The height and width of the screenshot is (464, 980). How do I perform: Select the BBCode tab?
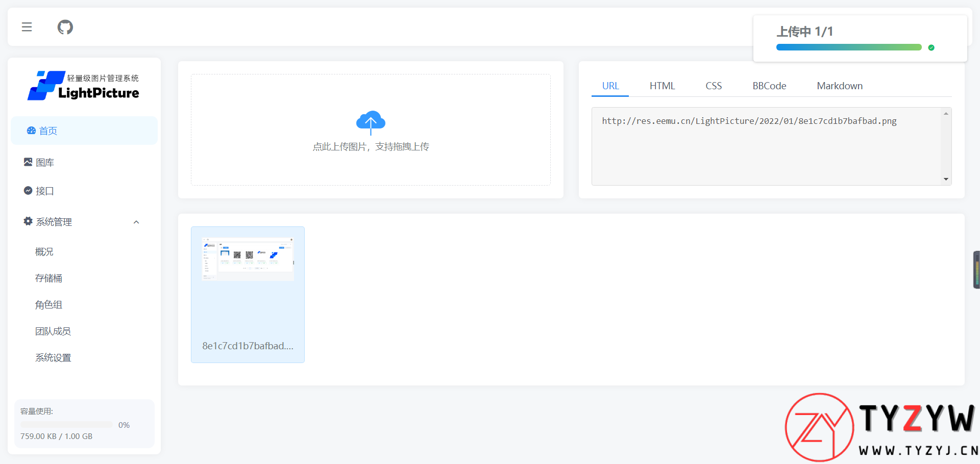click(769, 86)
